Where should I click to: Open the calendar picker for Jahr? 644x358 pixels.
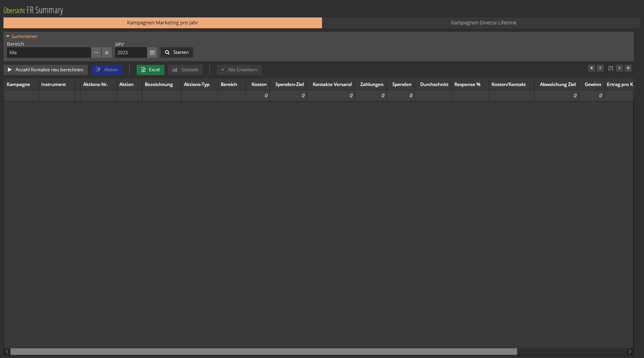click(x=152, y=52)
